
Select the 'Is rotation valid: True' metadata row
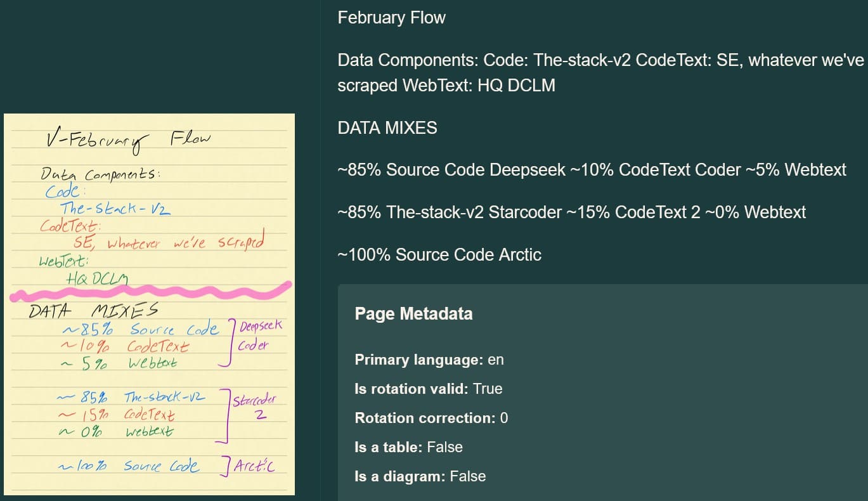click(428, 389)
